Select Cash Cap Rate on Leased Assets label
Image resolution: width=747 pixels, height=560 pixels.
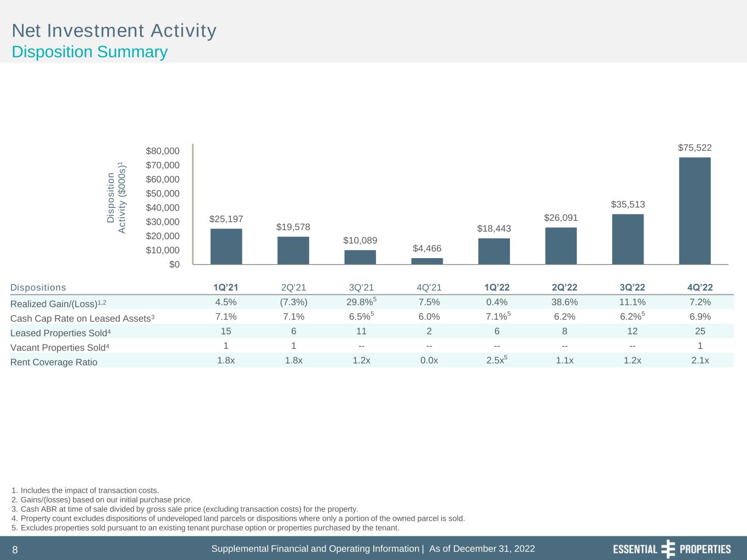point(82,318)
